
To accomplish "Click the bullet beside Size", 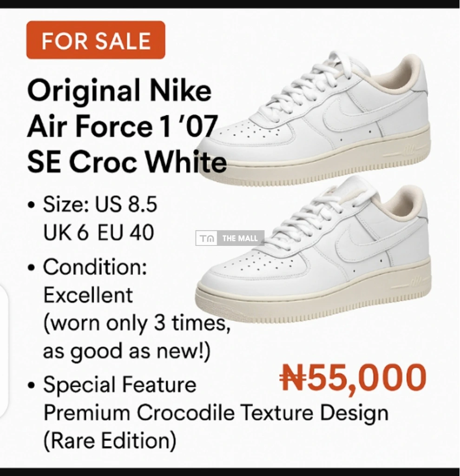I will point(30,205).
